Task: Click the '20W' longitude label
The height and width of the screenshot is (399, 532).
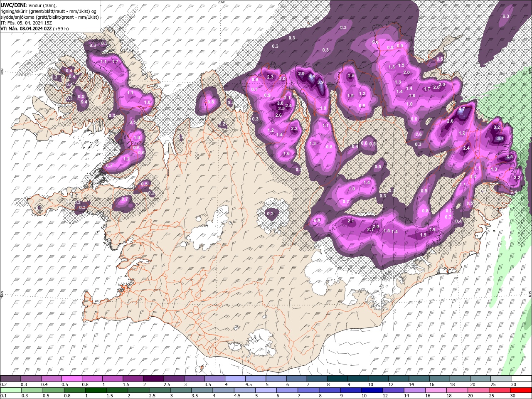Action: click(x=221, y=2)
